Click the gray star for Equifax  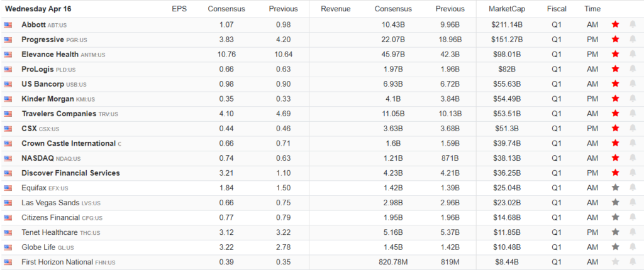coord(615,188)
